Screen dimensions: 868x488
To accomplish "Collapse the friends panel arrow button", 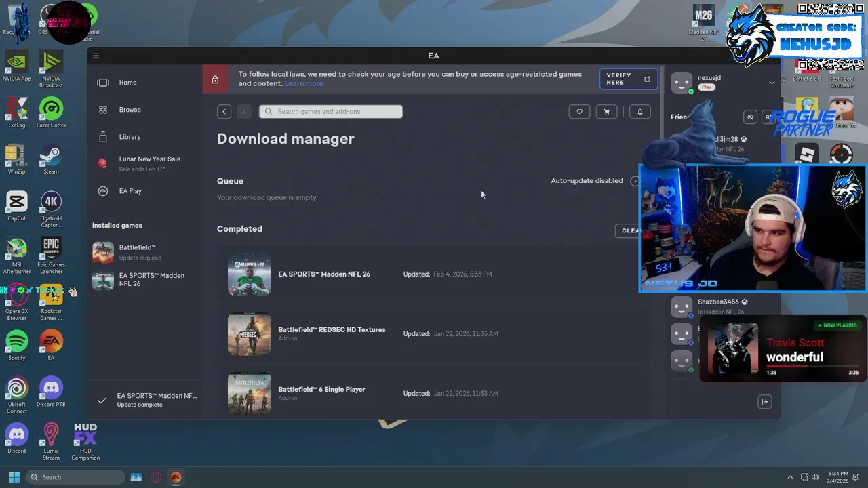I will (x=764, y=402).
